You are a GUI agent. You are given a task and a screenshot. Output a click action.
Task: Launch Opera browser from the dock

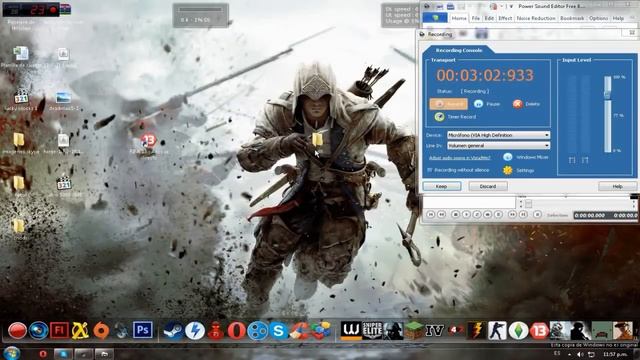click(236, 330)
